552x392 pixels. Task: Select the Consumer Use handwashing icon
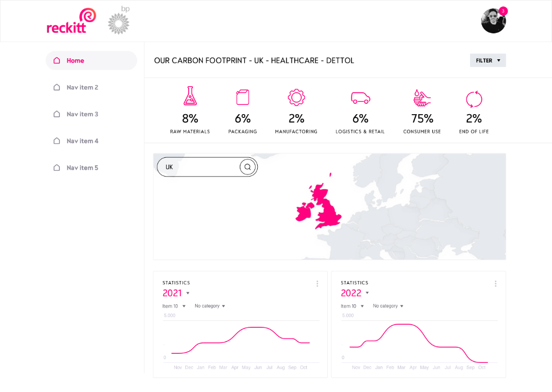point(422,98)
